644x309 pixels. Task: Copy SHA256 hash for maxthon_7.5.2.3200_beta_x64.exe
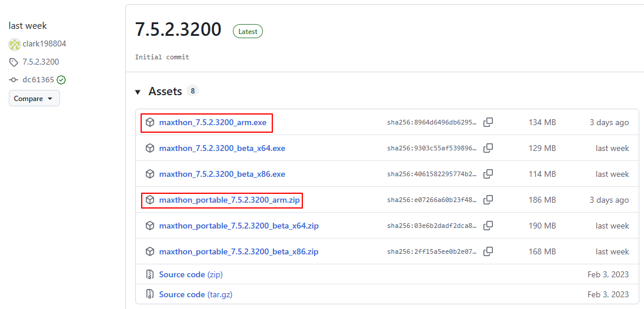pyautogui.click(x=488, y=148)
